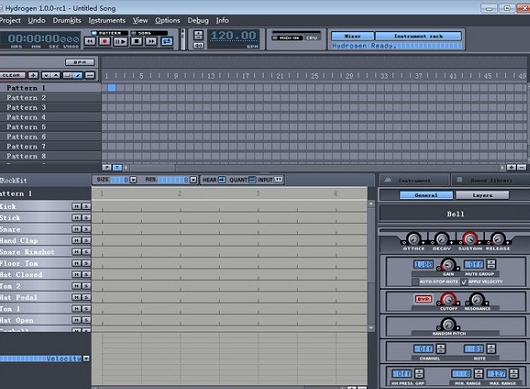Click the Cutoff knob
Screen dimensions: 530x389
pyautogui.click(x=448, y=299)
